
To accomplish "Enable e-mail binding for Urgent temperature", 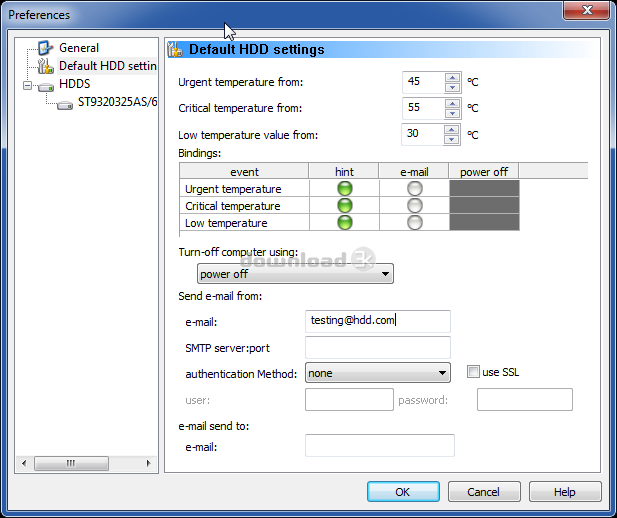I will [x=415, y=189].
